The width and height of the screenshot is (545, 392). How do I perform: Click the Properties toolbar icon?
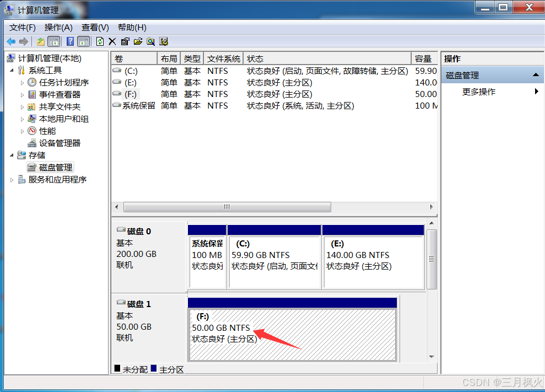125,42
